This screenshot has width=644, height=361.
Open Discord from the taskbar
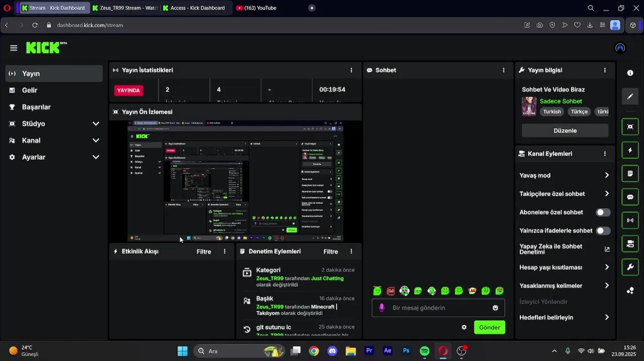coord(332,351)
